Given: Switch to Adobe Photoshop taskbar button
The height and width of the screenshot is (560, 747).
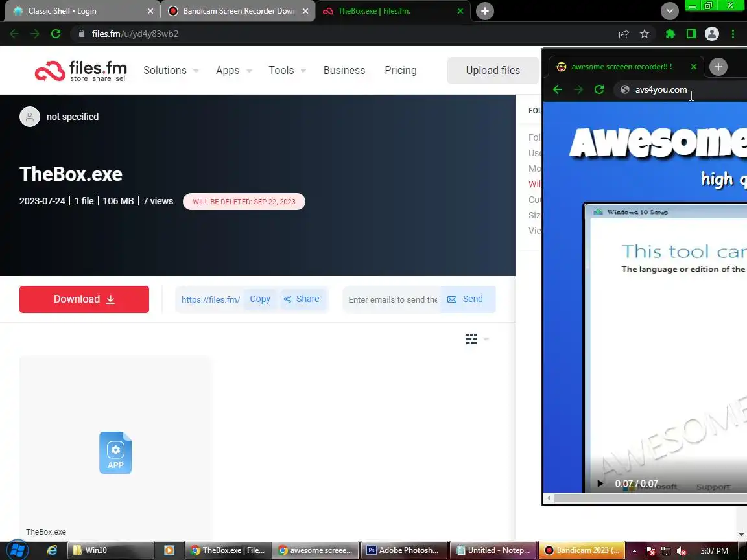Looking at the screenshot, I should [404, 550].
